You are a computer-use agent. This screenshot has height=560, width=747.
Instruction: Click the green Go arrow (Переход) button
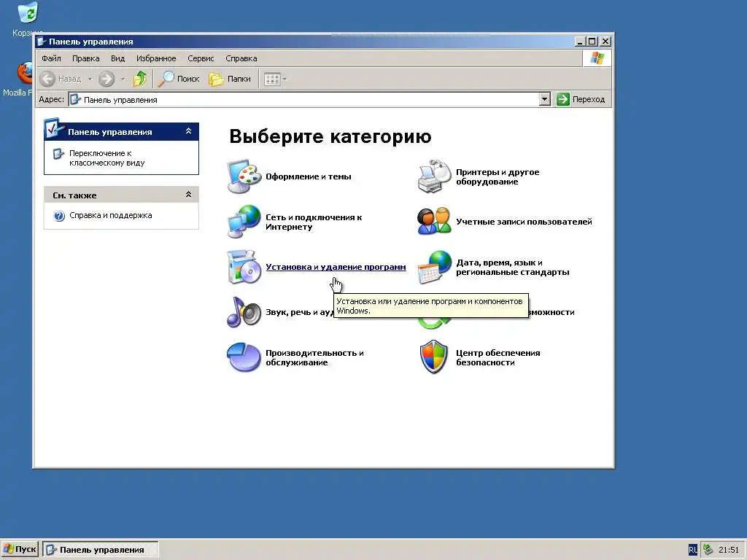[x=581, y=99]
